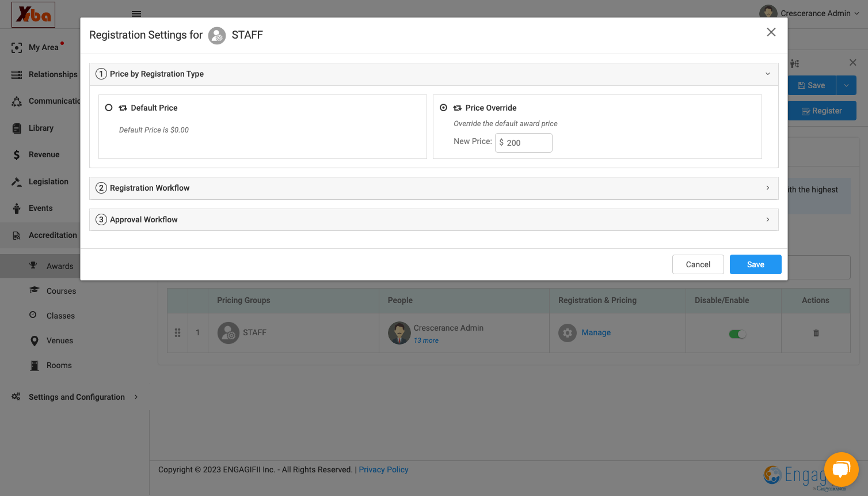Click the drag handle icon in STAFF row
Image resolution: width=868 pixels, height=496 pixels.
177,332
